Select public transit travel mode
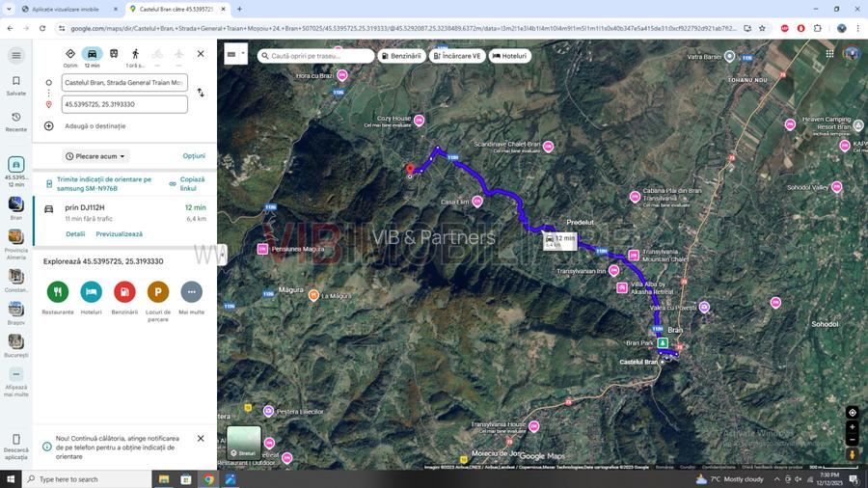Viewport: 868px width, 488px height. pyautogui.click(x=114, y=54)
